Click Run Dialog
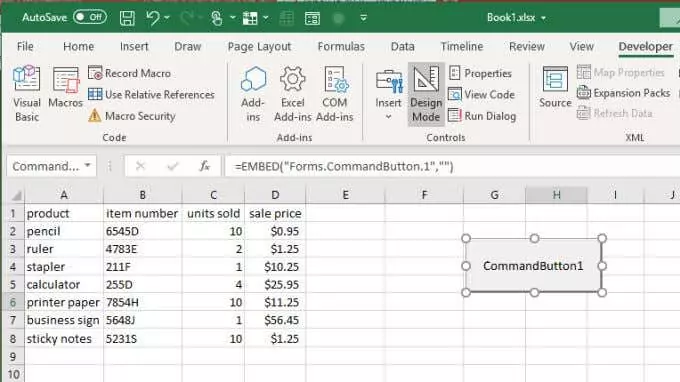The width and height of the screenshot is (680, 382). pyautogui.click(x=482, y=116)
